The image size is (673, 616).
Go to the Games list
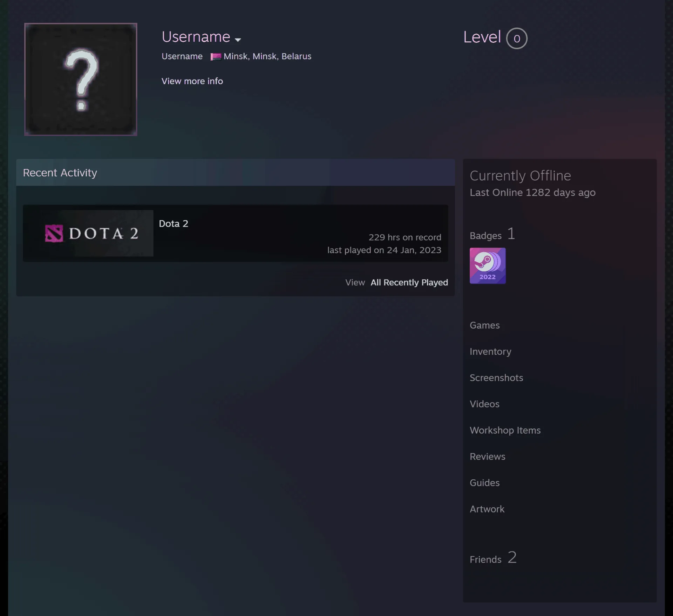(x=484, y=325)
